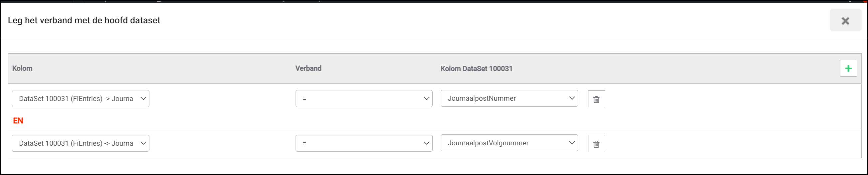This screenshot has width=868, height=175.
Task: Click the red EN connector label
Action: pyautogui.click(x=18, y=121)
